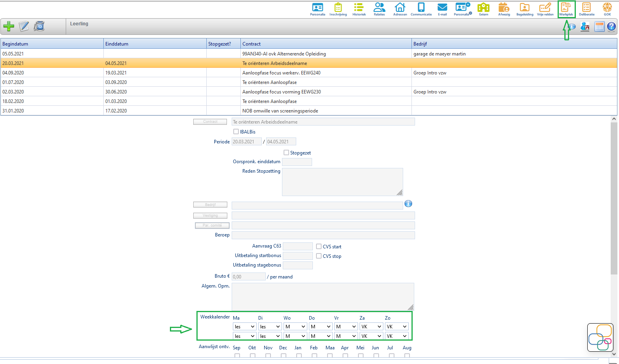
Task: Select row Aanloopfase focus werkerv. EEWG240
Action: tap(309, 72)
